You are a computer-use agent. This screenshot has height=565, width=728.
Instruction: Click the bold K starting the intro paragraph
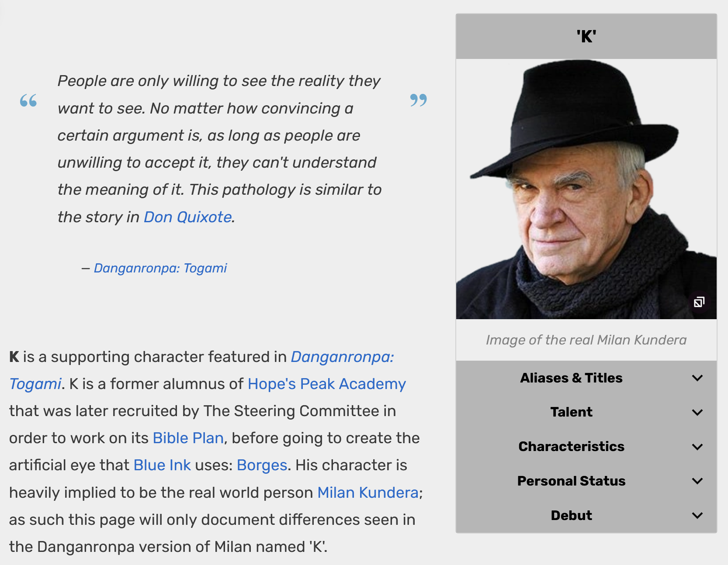coord(14,357)
